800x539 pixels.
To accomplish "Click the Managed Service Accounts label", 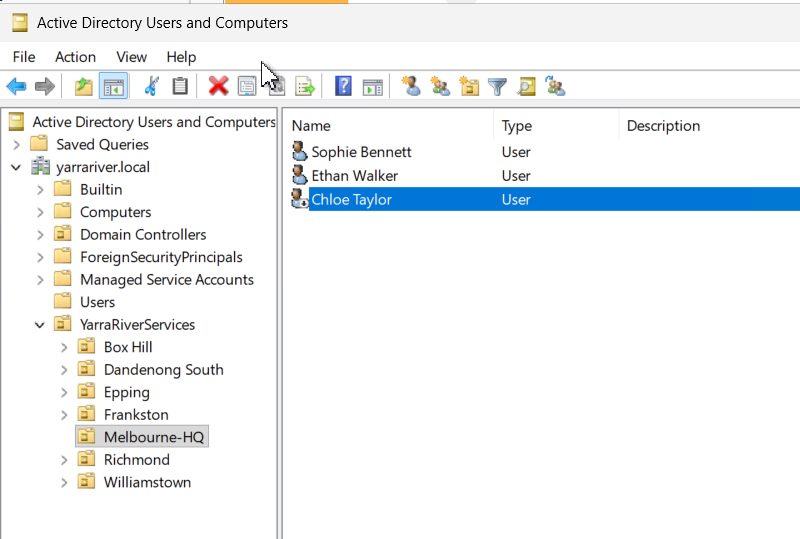I will [167, 280].
